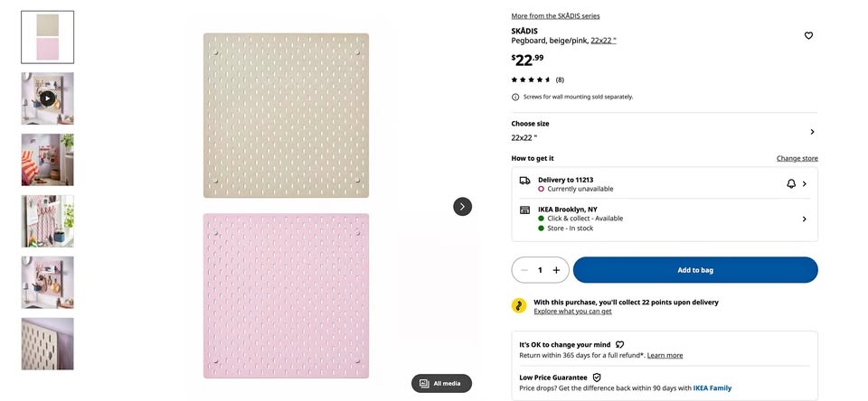
Task: Click the screws info icon
Action: [515, 97]
